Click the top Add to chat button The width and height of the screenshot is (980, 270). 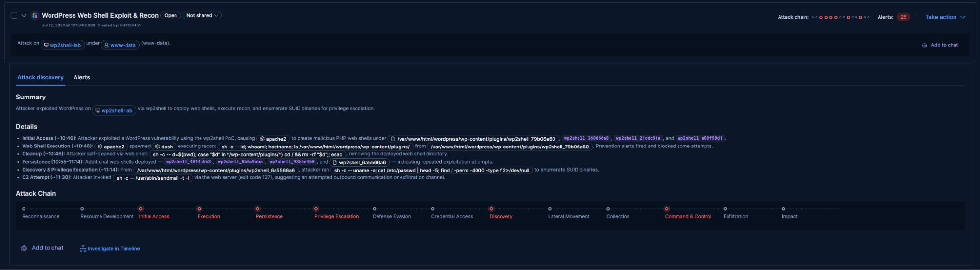click(940, 45)
